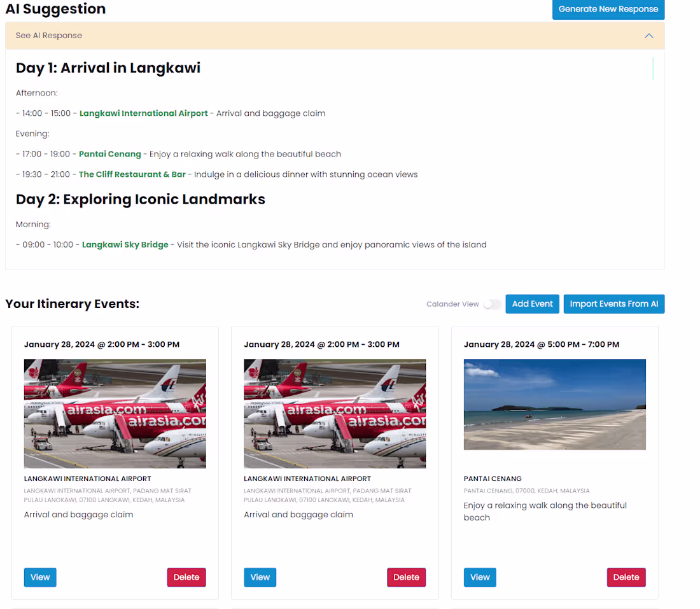
Task: Open the Pantai Cenang link
Action: [109, 153]
